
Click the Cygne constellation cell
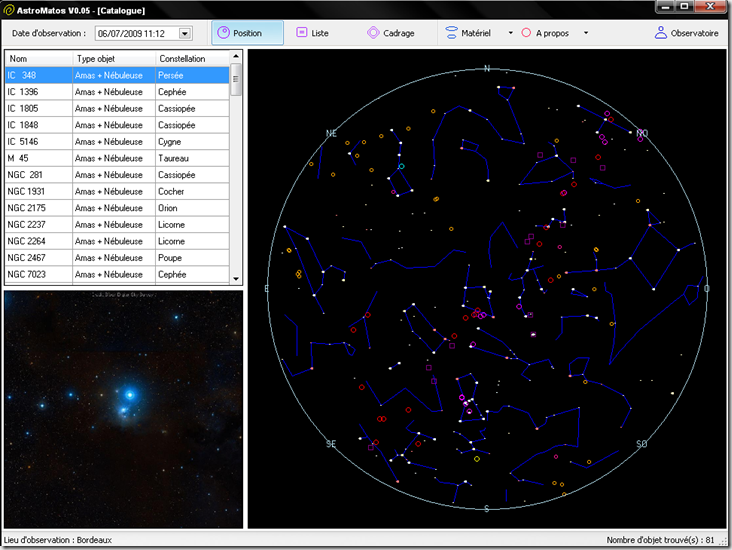click(192, 141)
